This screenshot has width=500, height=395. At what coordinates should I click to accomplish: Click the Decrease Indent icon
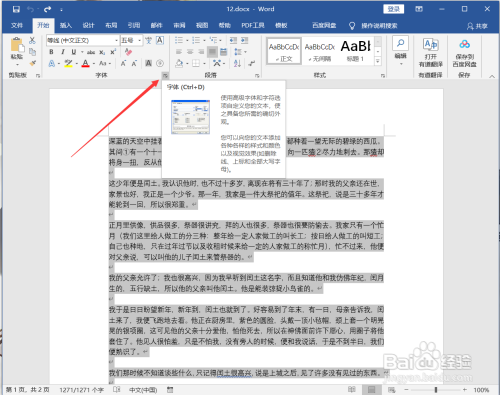233,40
